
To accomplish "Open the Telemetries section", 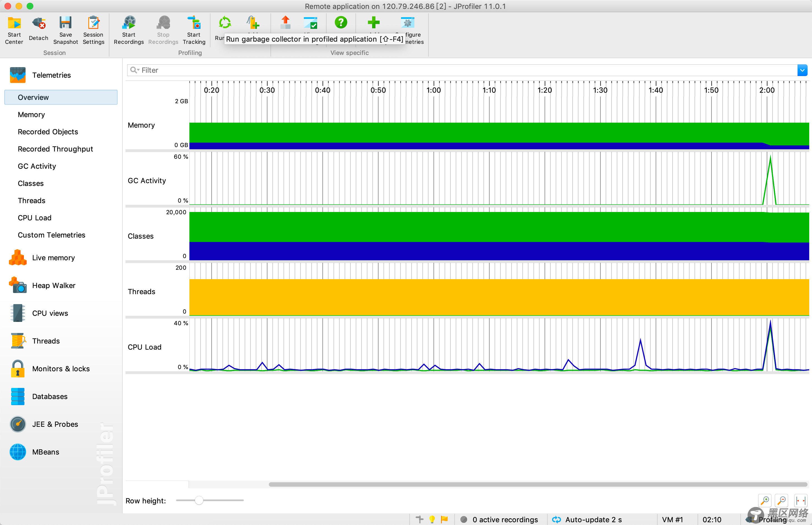I will [x=41, y=75].
